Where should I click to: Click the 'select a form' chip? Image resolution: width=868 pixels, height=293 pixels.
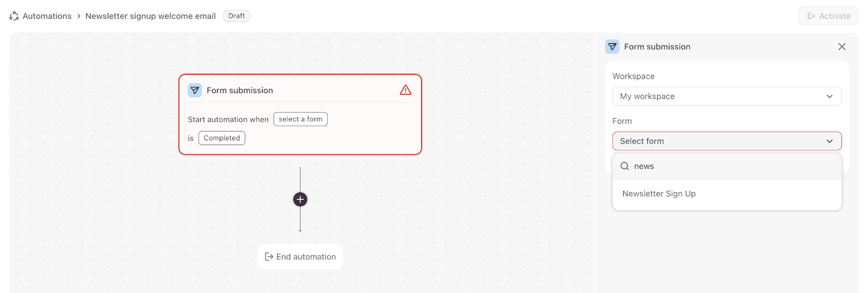point(301,119)
